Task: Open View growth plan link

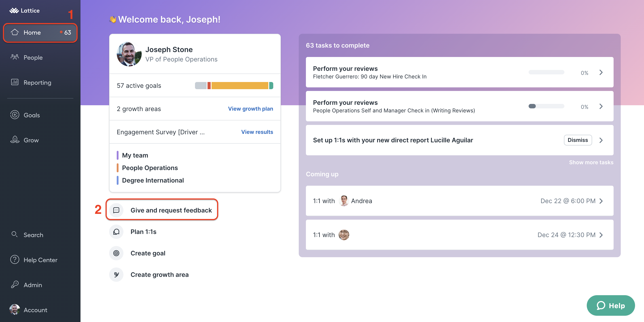Action: pyautogui.click(x=250, y=109)
